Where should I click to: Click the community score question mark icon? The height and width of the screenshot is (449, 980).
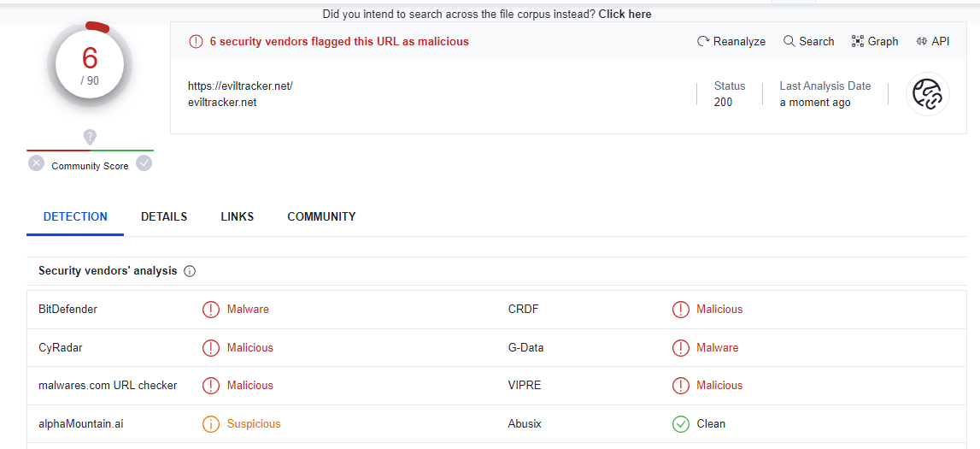(x=90, y=137)
